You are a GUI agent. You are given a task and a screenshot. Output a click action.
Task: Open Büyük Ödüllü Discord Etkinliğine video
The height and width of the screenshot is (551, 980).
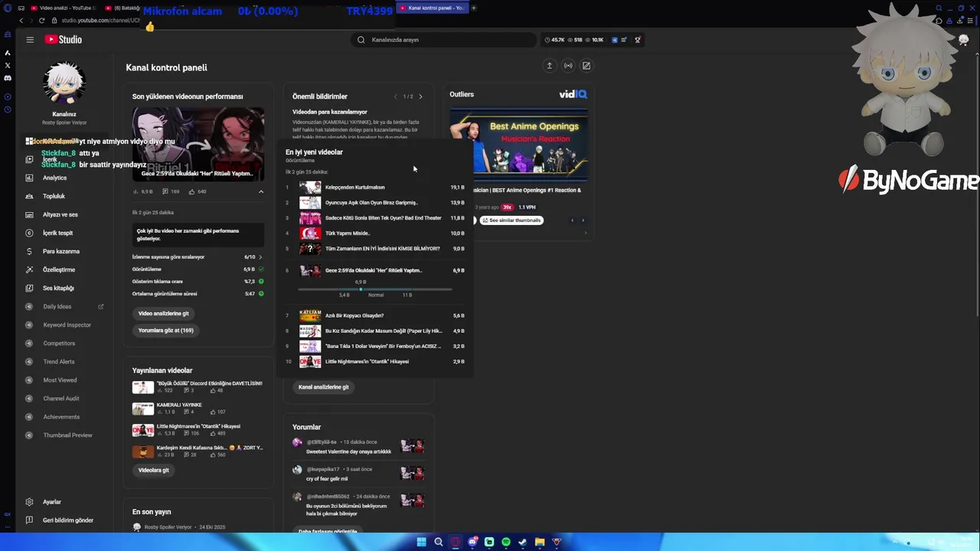198,386
